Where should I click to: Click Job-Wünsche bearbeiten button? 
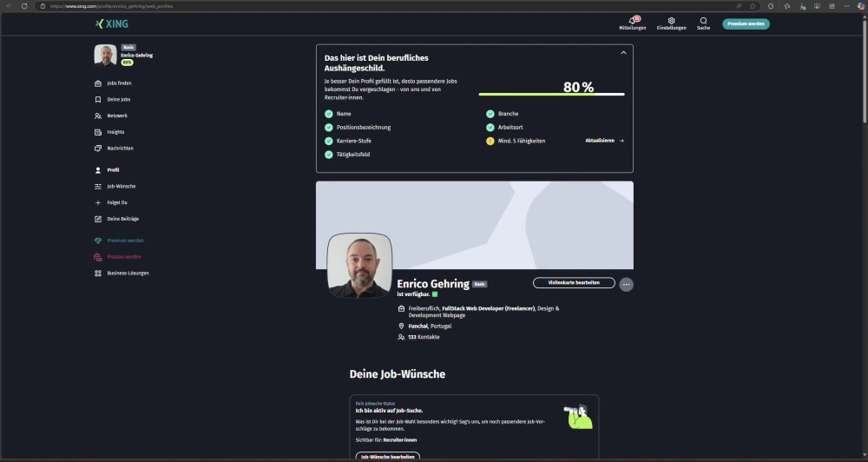point(387,457)
